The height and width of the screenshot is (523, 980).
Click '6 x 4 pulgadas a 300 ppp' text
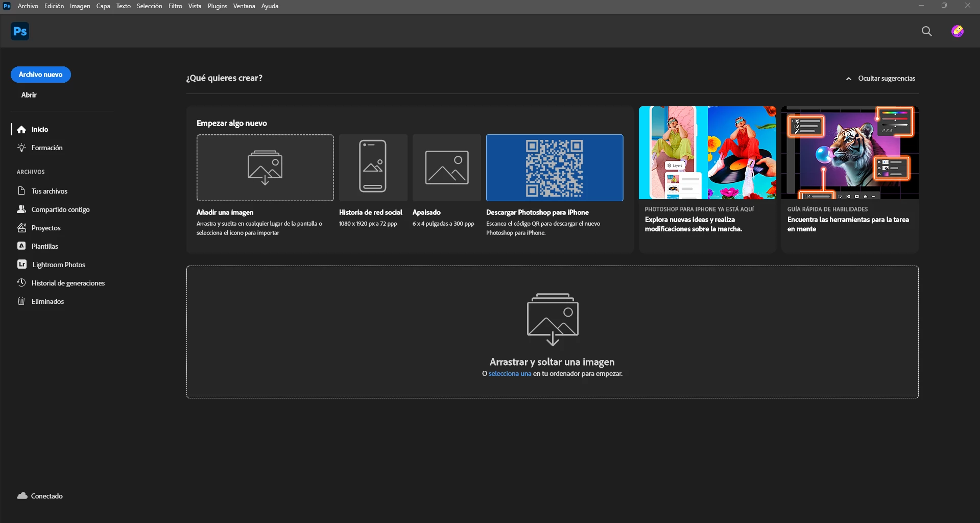[443, 224]
